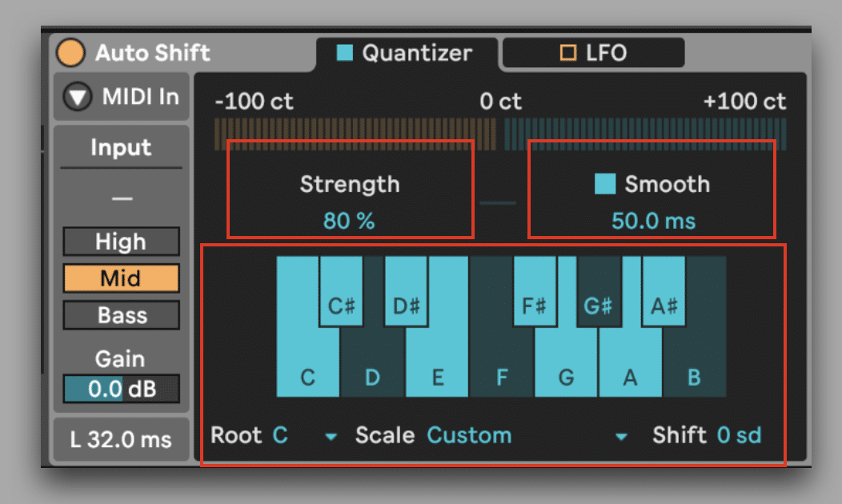The width and height of the screenshot is (842, 504).
Task: Click the Strength 80 % value
Action: pyautogui.click(x=349, y=221)
